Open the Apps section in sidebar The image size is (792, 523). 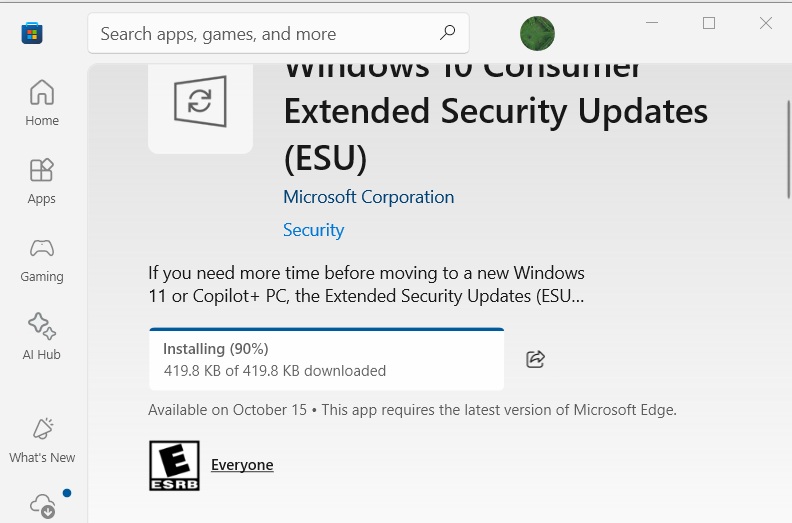tap(42, 181)
